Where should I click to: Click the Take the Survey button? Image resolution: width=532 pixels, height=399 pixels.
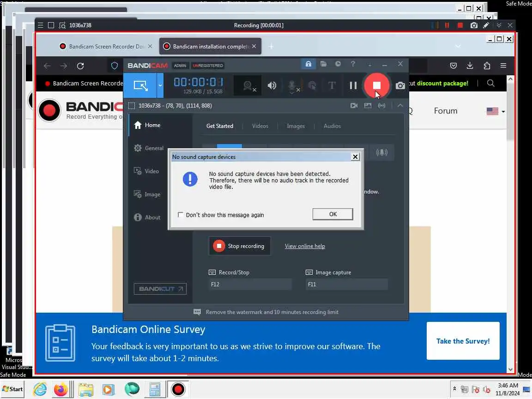(x=463, y=341)
